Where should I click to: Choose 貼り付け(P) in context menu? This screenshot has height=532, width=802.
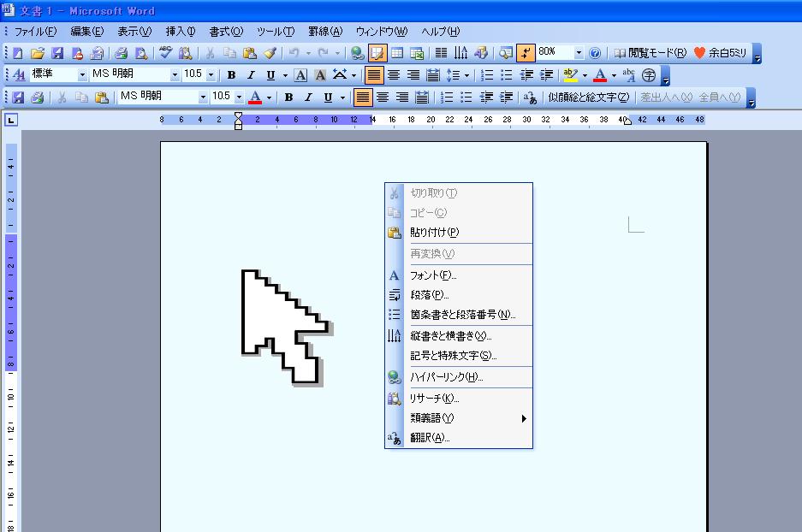click(458, 233)
